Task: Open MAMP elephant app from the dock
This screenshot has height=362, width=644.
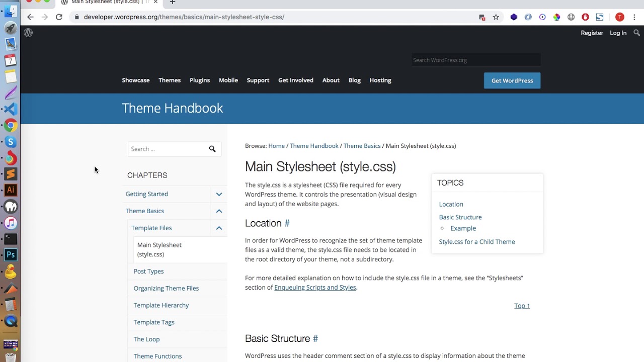Action: 11,207
